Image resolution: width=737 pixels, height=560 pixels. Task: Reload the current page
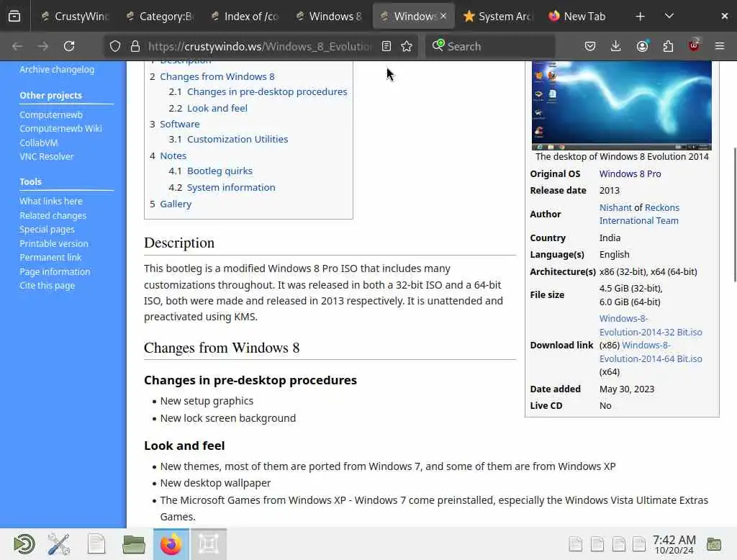pyautogui.click(x=69, y=46)
